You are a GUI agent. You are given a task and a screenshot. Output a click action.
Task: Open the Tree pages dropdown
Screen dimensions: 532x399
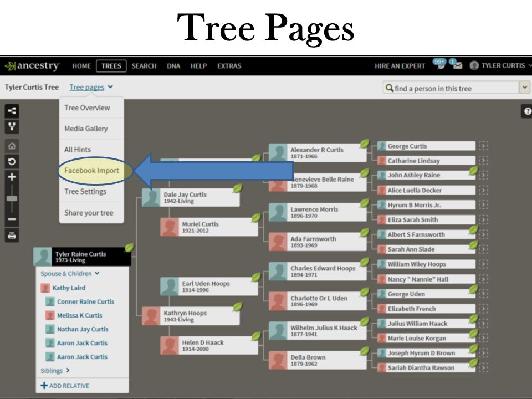click(x=91, y=87)
